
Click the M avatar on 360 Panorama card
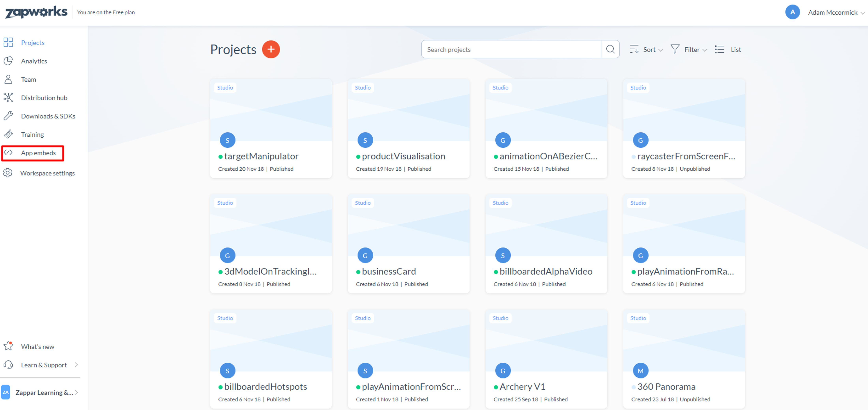tap(641, 371)
